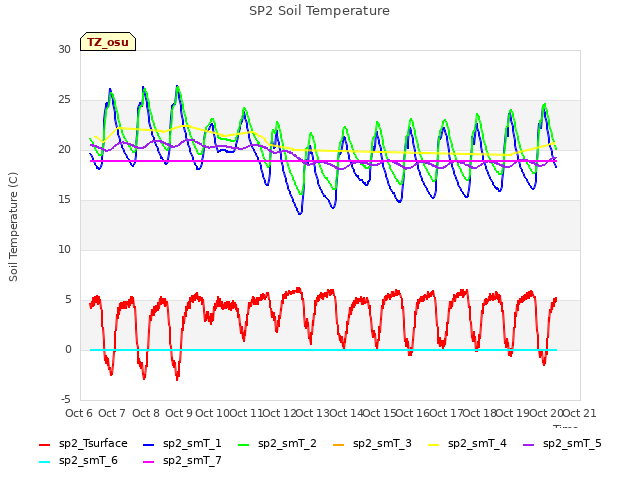Click the 15 y-axis tick label
The height and width of the screenshot is (480, 640).
click(x=64, y=200)
